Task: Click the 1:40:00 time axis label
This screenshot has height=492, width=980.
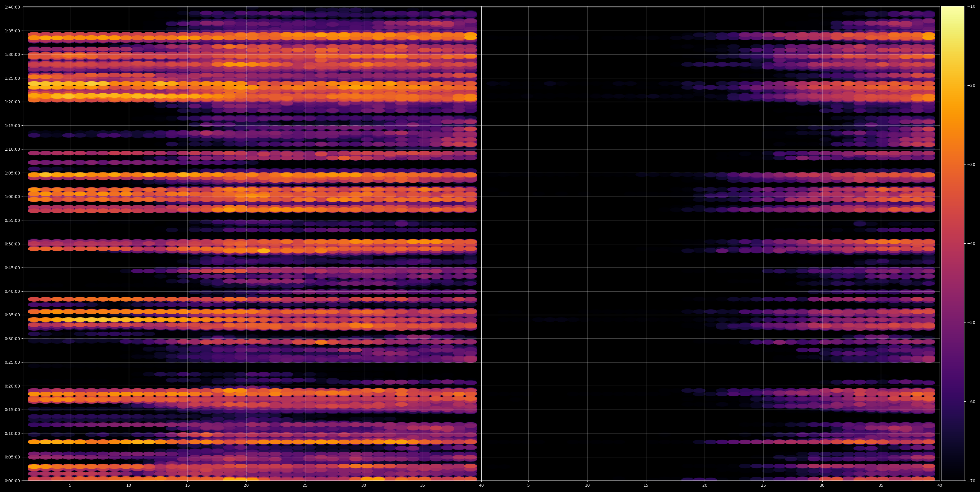Action: click(x=12, y=7)
